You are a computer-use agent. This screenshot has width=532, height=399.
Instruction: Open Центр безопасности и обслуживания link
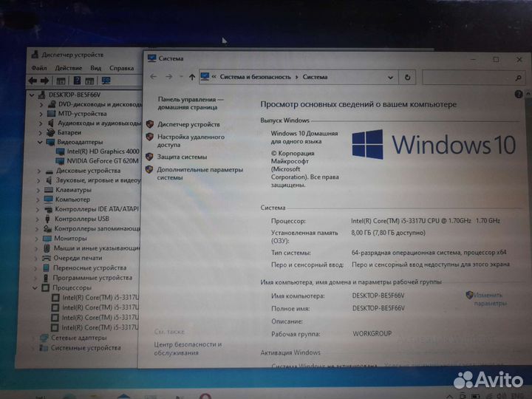click(188, 349)
